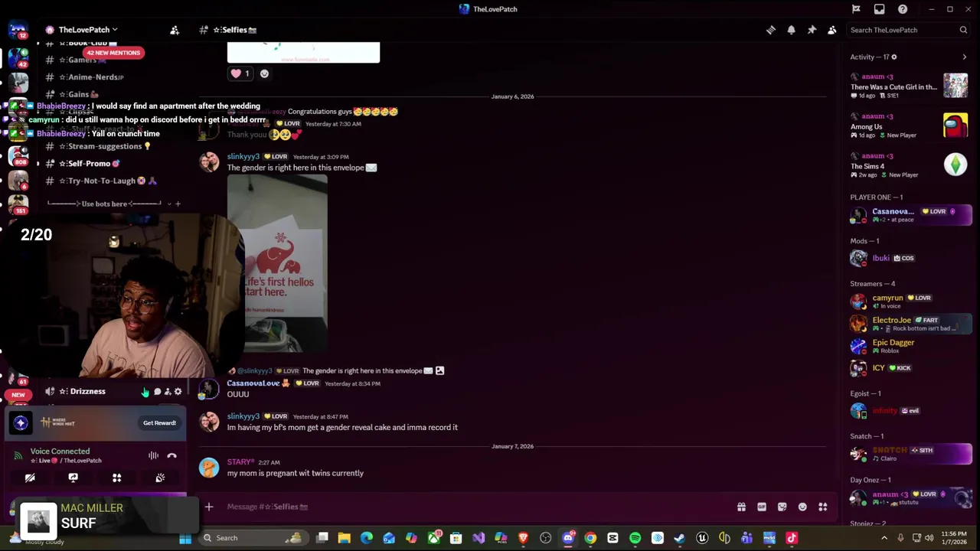Click the server invite people icon

tap(175, 30)
